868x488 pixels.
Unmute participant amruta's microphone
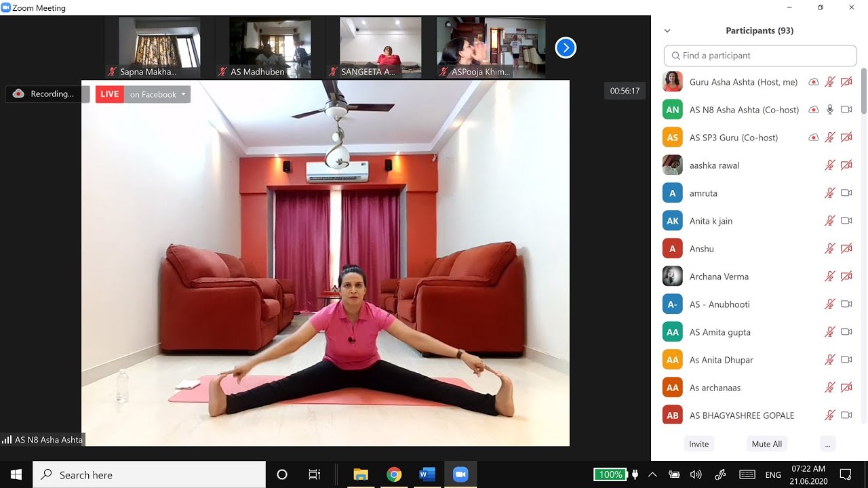point(829,193)
